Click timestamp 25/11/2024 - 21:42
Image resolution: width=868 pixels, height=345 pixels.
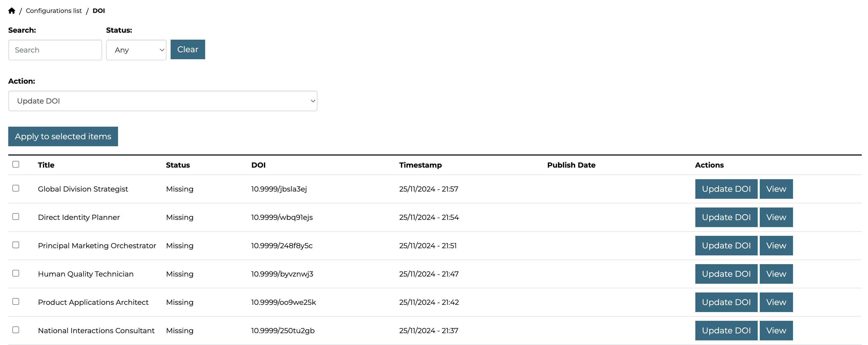point(429,302)
